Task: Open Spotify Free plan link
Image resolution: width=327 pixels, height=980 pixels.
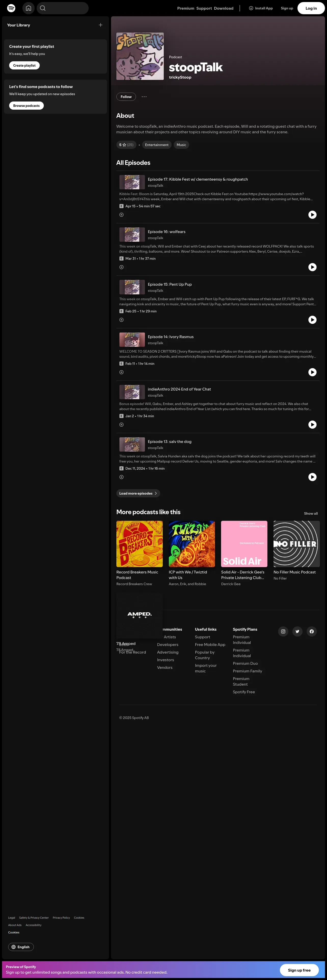Action: point(244,693)
